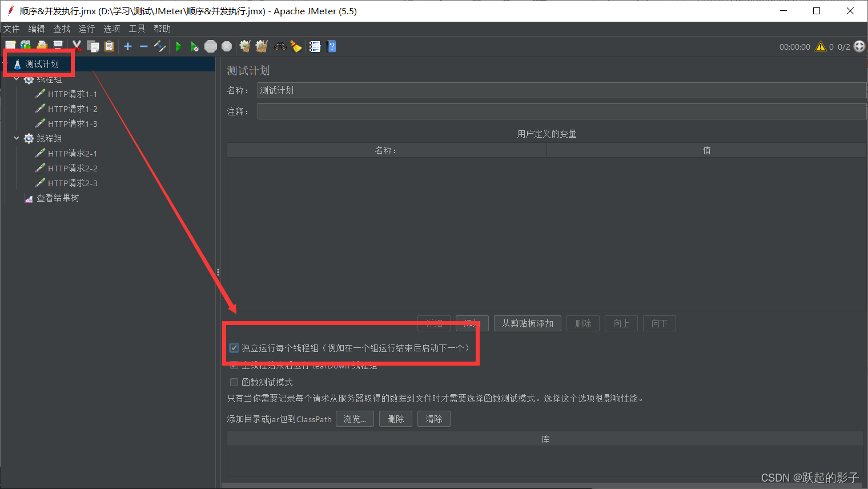Screen dimensions: 868x489
Task: Open Search with binoculars icon
Action: click(280, 46)
